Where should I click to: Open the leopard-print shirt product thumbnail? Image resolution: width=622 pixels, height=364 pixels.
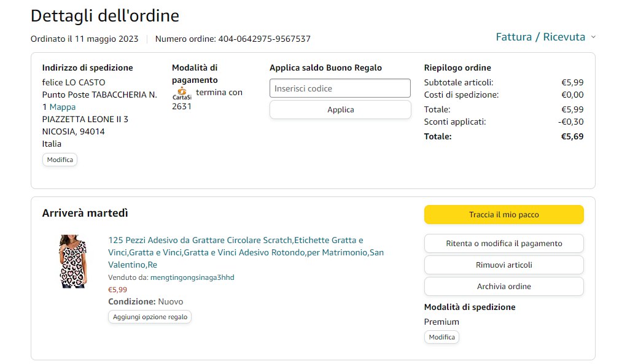coord(73,261)
